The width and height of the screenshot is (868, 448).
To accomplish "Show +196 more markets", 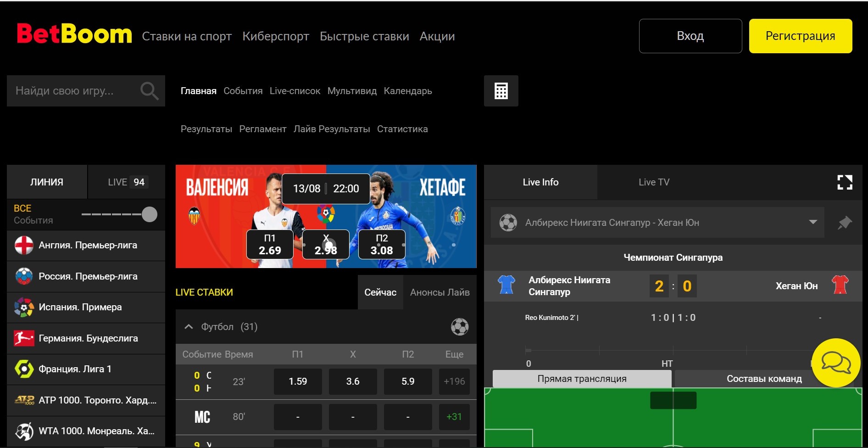I will tap(454, 381).
